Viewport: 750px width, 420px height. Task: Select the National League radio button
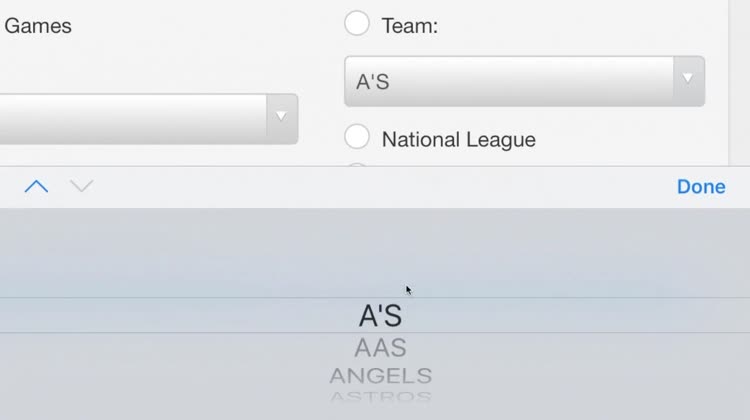coord(357,138)
